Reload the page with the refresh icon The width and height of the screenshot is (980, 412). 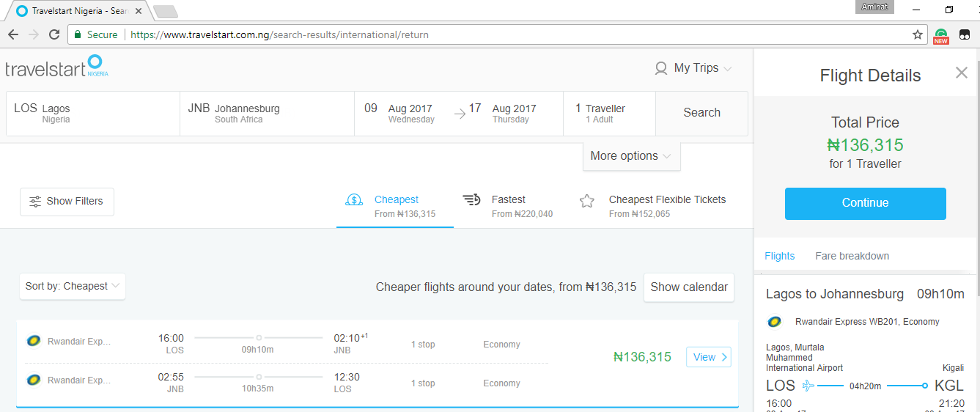pyautogui.click(x=54, y=34)
